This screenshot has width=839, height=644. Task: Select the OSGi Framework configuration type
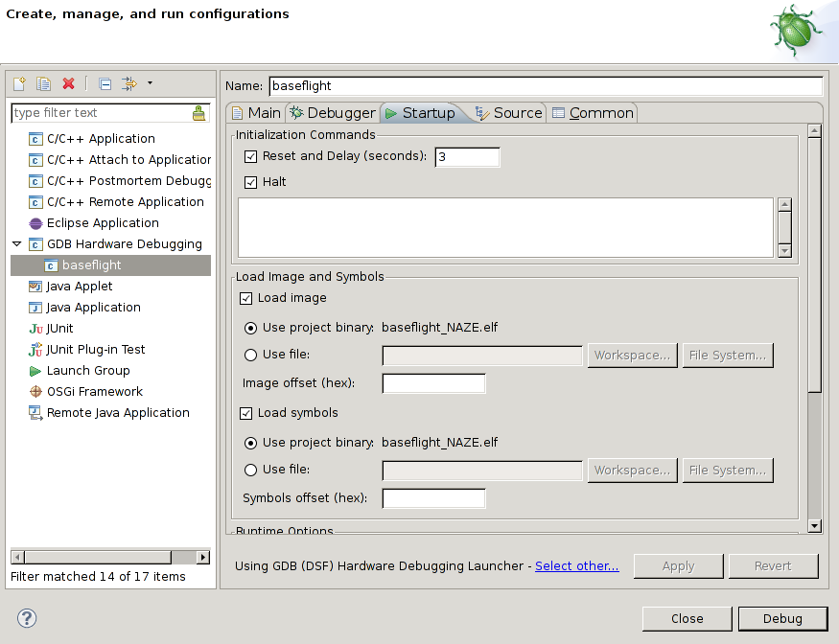coord(97,391)
